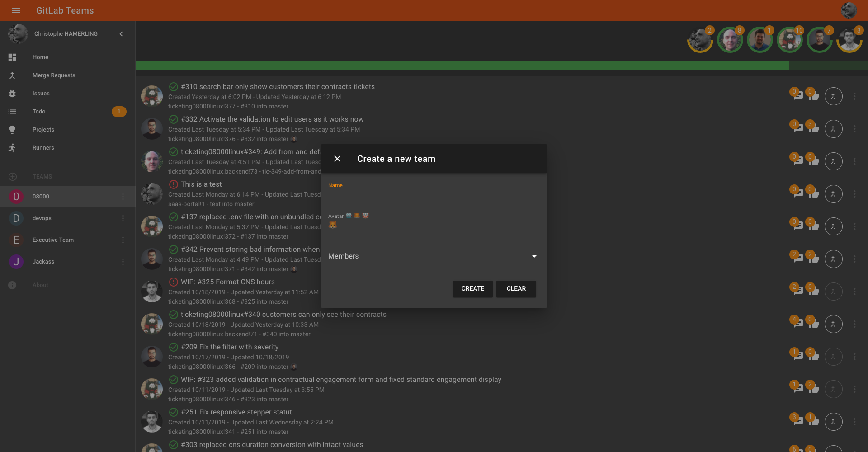This screenshot has width=868, height=452.
Task: Open the Jackass team page
Action: (43, 261)
